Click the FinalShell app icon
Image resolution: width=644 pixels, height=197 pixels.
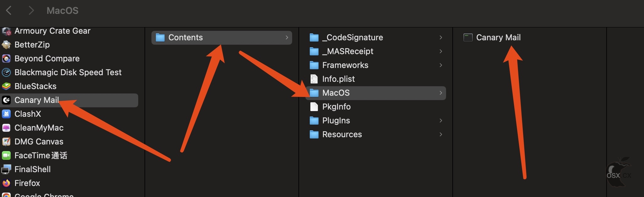pyautogui.click(x=6, y=169)
